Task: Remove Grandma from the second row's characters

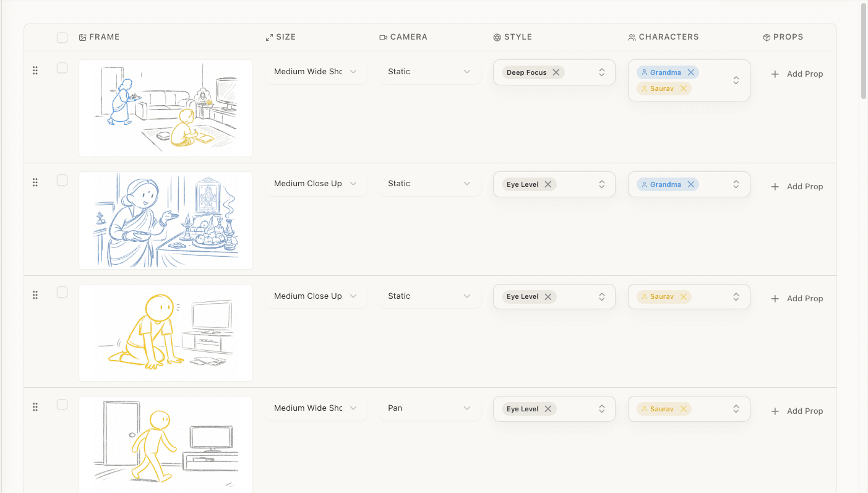Action: point(691,184)
